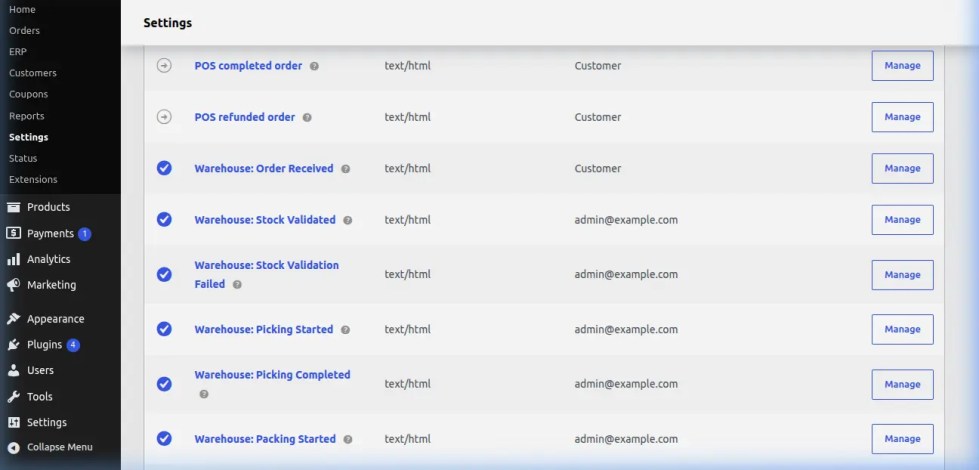Open the Analytics menu label in sidebar
The width and height of the screenshot is (979, 470).
point(48,259)
